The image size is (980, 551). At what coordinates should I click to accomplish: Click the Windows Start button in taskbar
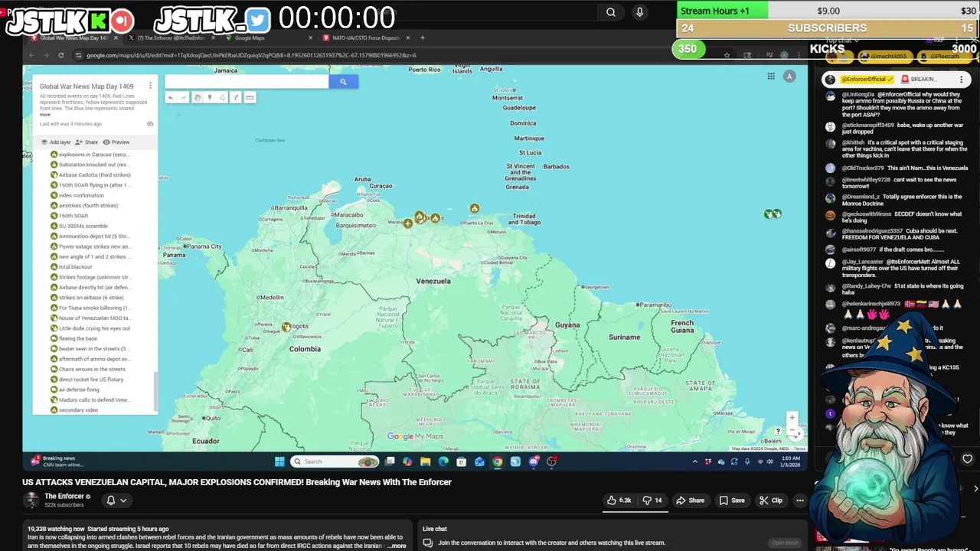279,461
